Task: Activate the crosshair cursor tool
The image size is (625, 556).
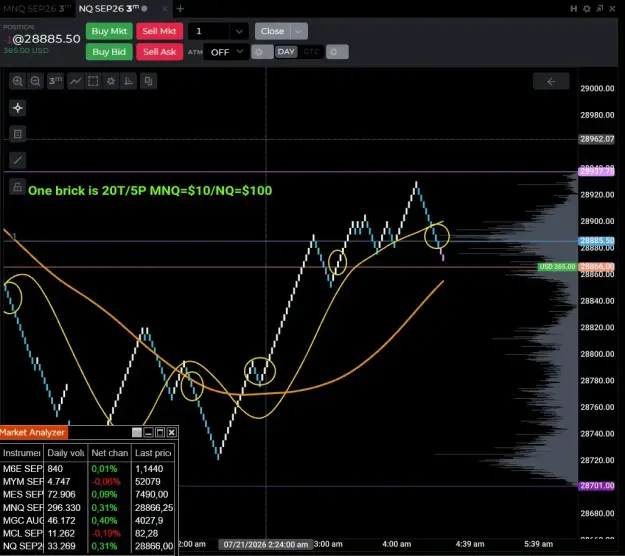Action: point(18,108)
